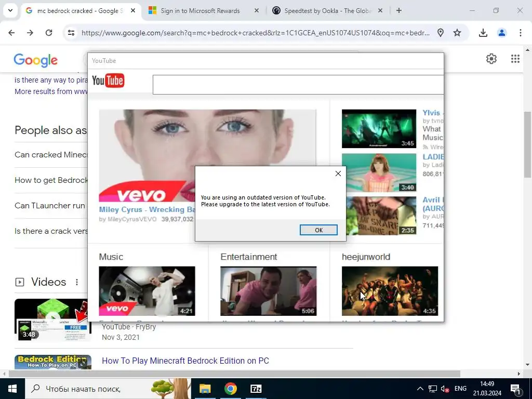The height and width of the screenshot is (399, 532).
Task: Click the location pin icon in address bar
Action: click(441, 33)
